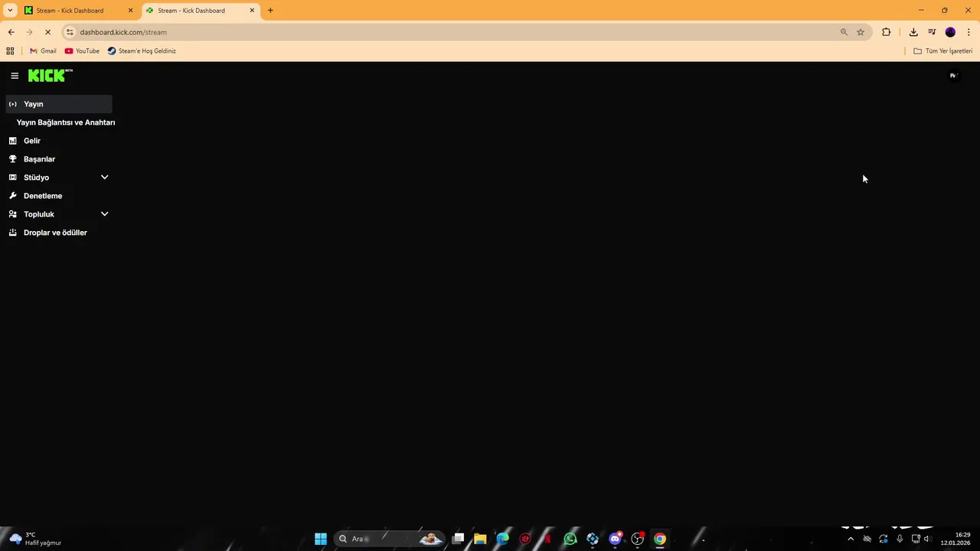Open the Chrome three-dot menu
The width and height of the screenshot is (980, 551).
coord(969,32)
